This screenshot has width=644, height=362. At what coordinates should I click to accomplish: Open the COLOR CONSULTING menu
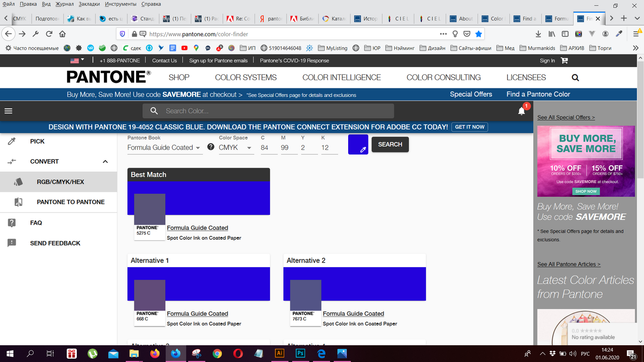(444, 78)
